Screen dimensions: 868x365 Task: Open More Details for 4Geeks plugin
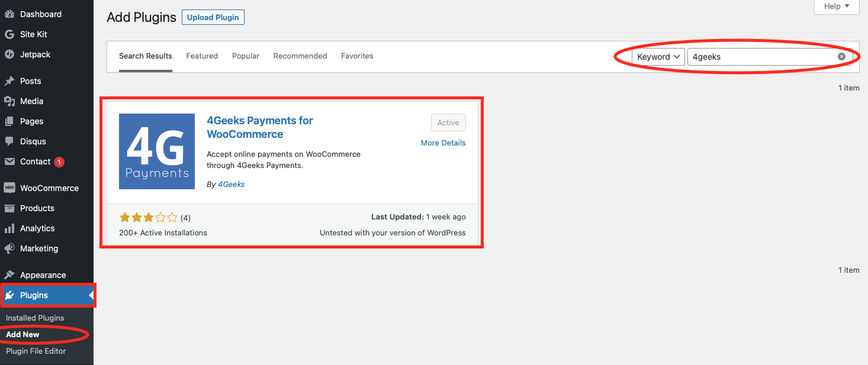click(443, 143)
